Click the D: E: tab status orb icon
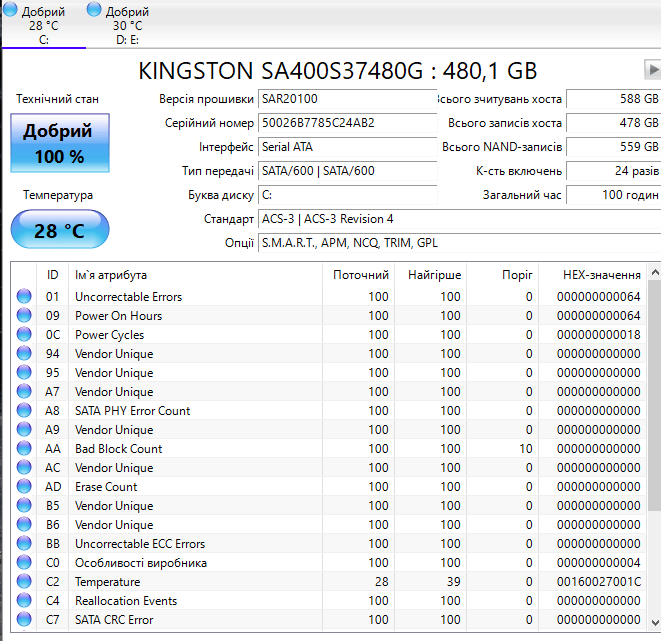 (94, 9)
